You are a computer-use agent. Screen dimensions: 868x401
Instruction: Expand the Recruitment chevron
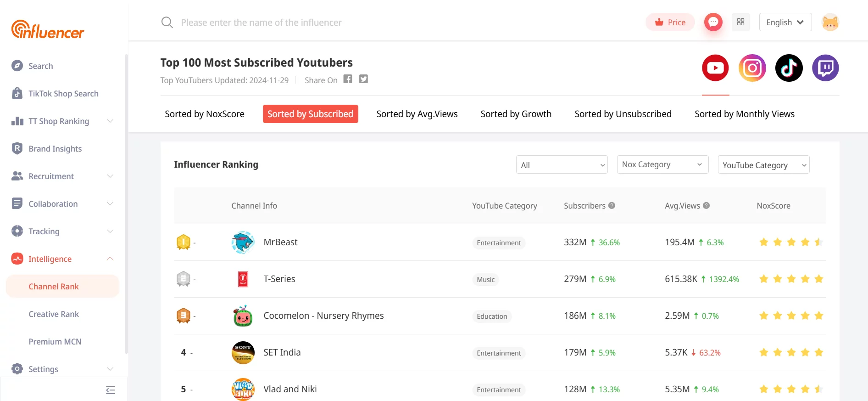(110, 176)
